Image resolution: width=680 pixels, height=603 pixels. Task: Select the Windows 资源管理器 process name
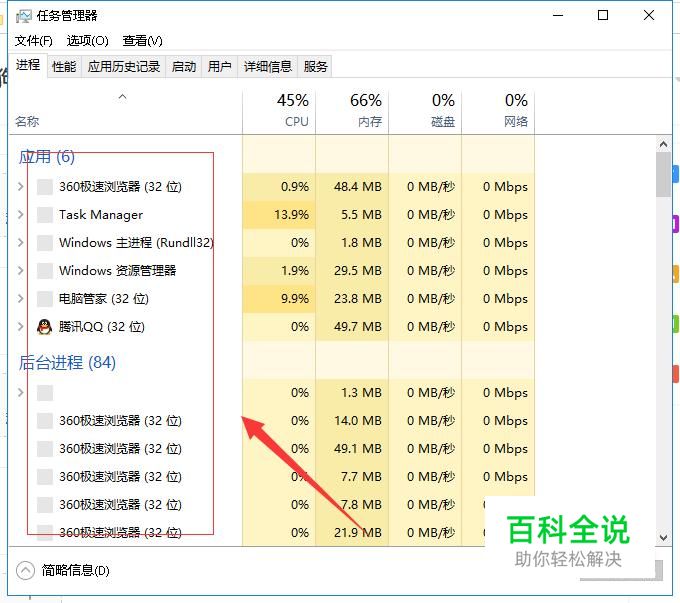pos(118,271)
